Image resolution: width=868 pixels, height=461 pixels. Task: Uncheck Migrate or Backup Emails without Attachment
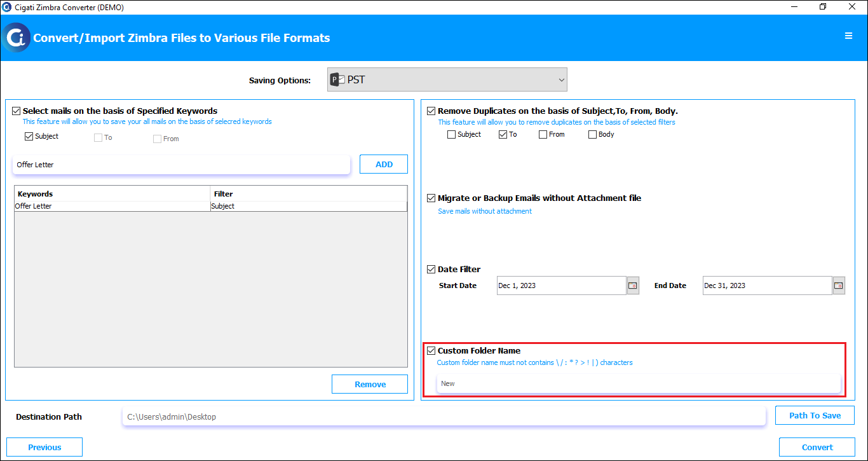click(431, 198)
